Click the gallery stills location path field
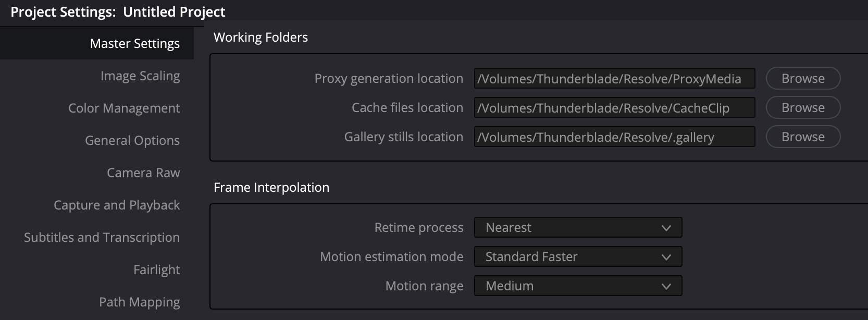Viewport: 868px width, 320px height. [x=614, y=137]
